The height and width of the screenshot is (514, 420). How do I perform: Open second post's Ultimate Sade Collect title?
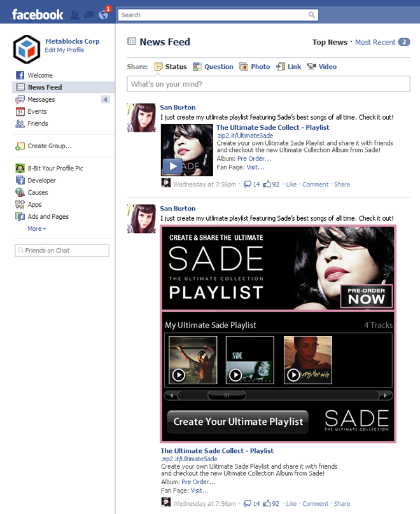point(217,451)
